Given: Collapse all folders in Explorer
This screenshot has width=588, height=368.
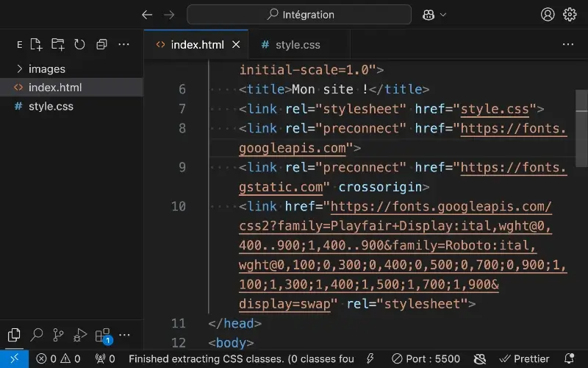Looking at the screenshot, I should point(101,44).
